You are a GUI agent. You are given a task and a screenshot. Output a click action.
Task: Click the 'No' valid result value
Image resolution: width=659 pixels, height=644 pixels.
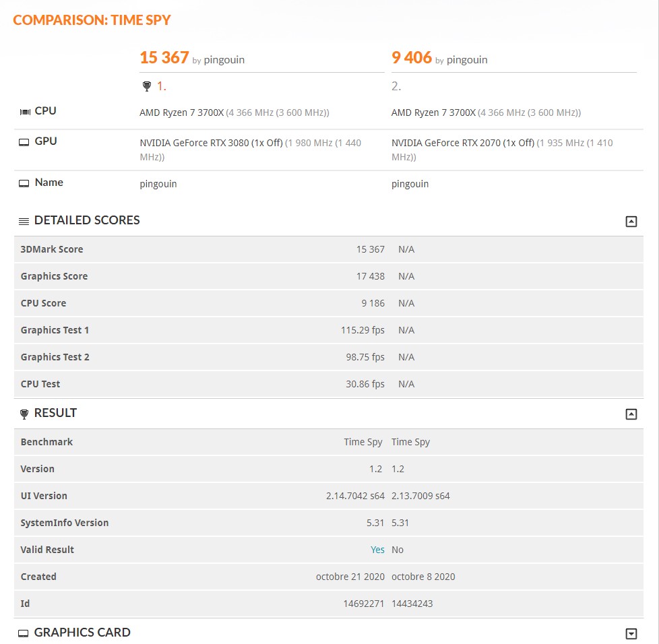[397, 550]
